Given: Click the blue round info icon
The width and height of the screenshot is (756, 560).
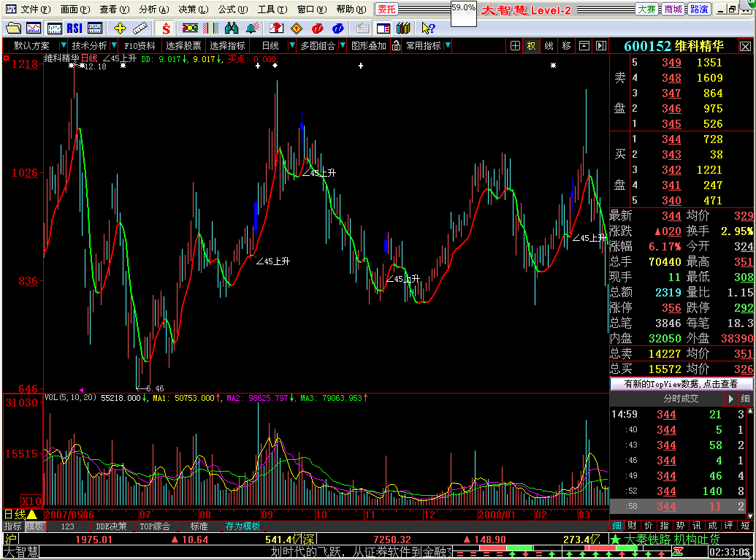Looking at the screenshot, I should click(338, 28).
